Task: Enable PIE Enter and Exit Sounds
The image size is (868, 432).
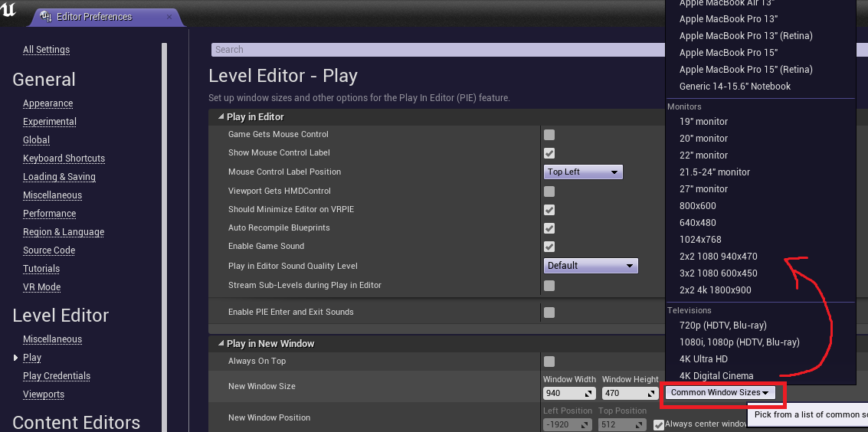Action: (x=549, y=313)
